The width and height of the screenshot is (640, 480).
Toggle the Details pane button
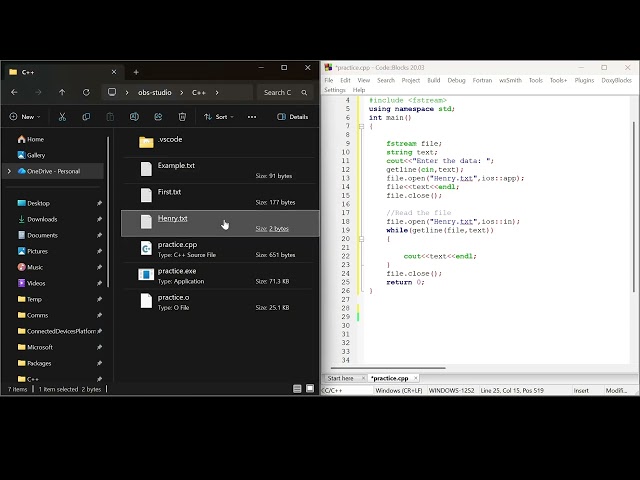pyautogui.click(x=292, y=117)
